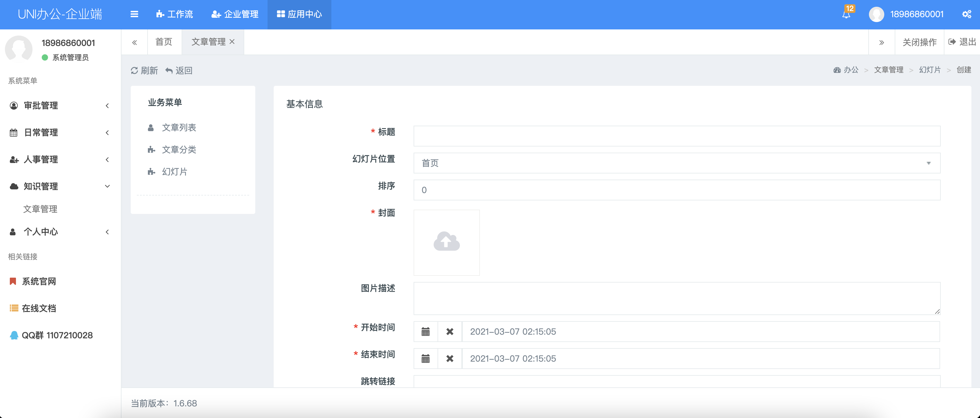Viewport: 980px width, 418px height.
Task: Click the 刷新 refresh button
Action: 144,70
